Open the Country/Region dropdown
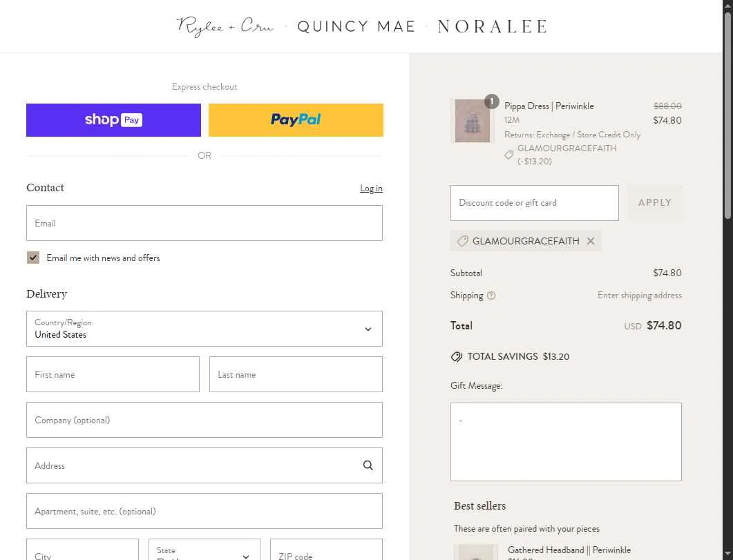The height and width of the screenshot is (560, 733). tap(204, 329)
